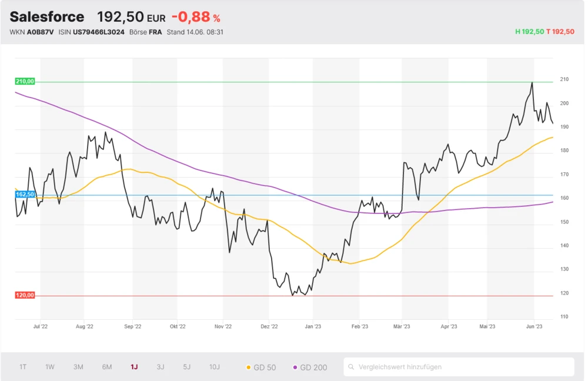
Task: Choose the 6M time range
Action: pos(107,367)
